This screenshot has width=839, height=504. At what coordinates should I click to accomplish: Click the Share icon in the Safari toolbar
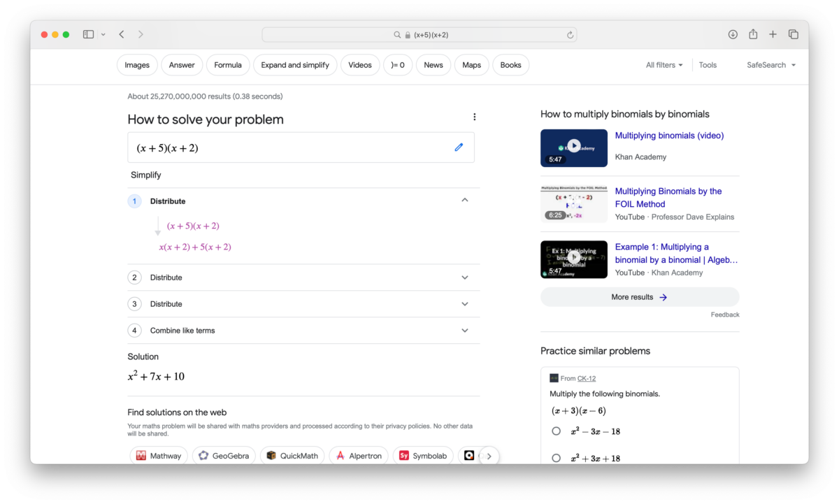[x=753, y=34]
